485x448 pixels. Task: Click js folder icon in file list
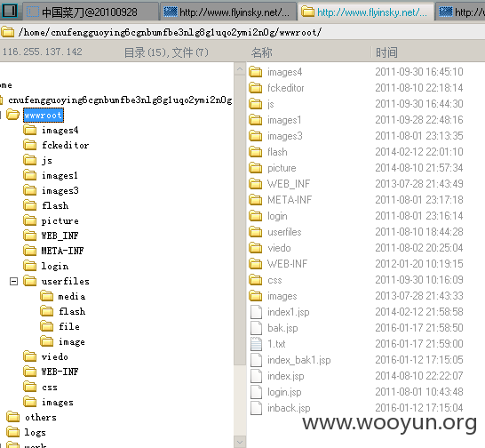[256, 104]
